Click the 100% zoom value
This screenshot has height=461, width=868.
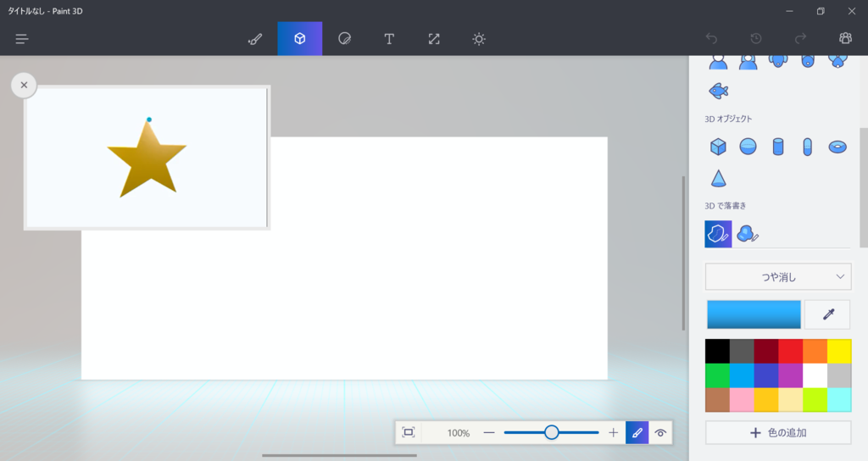pyautogui.click(x=459, y=433)
